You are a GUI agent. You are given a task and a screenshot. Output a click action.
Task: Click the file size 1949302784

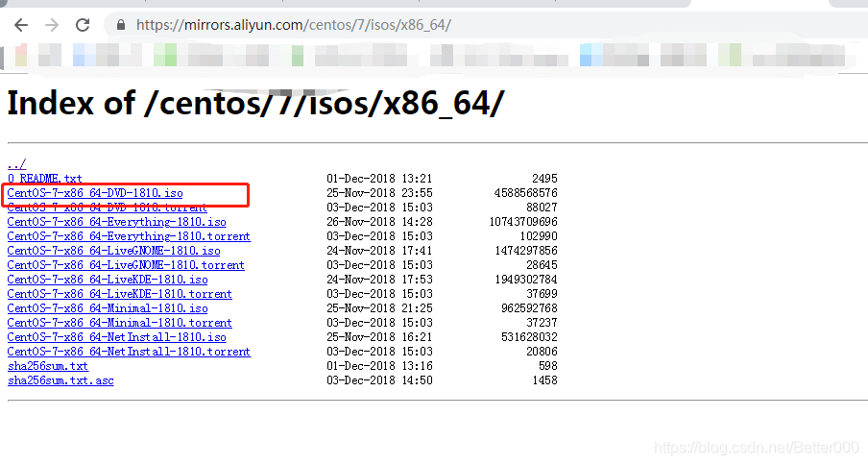(x=526, y=280)
